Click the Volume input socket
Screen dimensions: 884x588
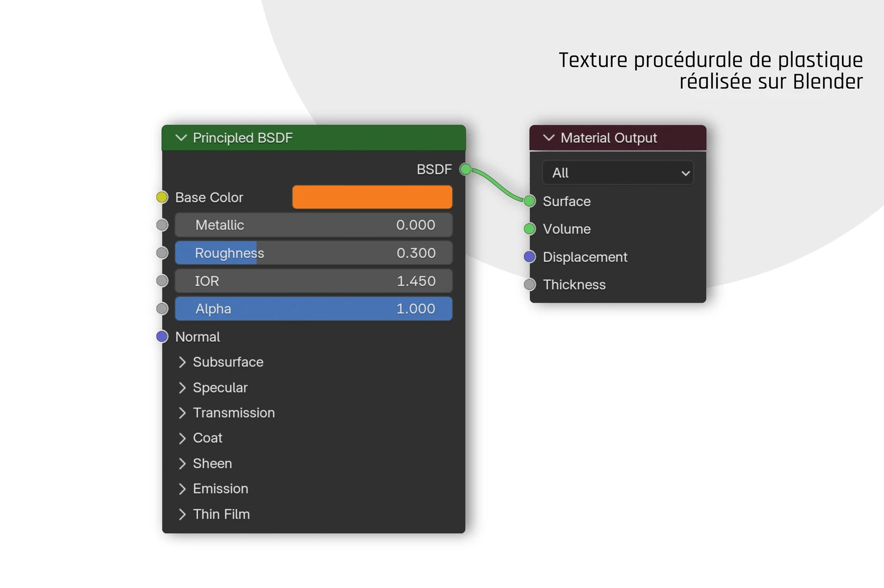click(530, 229)
